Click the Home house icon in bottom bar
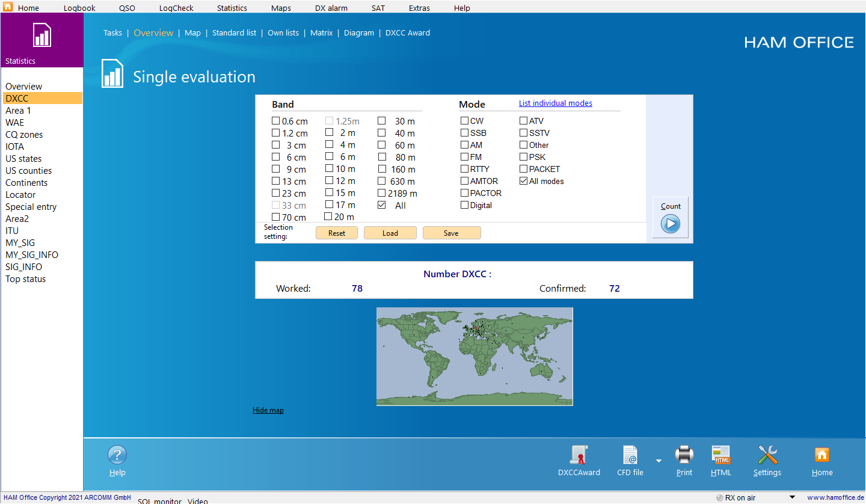The width and height of the screenshot is (866, 504). click(821, 455)
